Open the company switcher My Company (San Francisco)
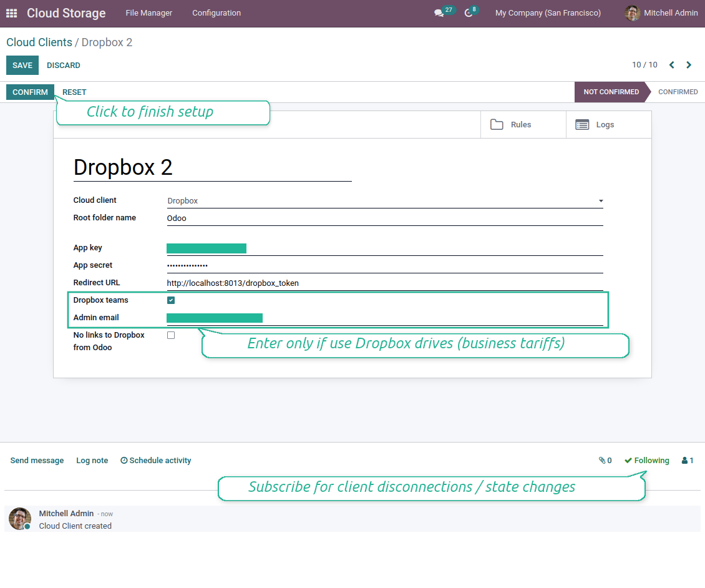This screenshot has height=588, width=705. 548,13
